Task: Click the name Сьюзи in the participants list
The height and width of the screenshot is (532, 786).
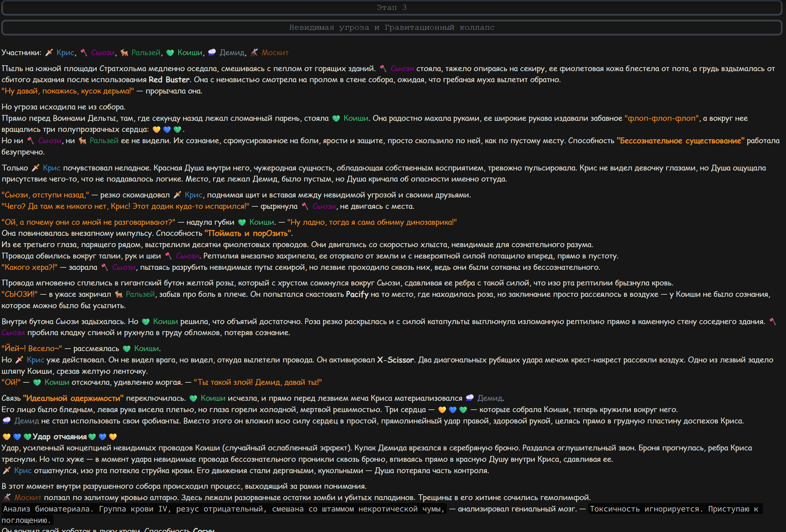Action: (103, 52)
